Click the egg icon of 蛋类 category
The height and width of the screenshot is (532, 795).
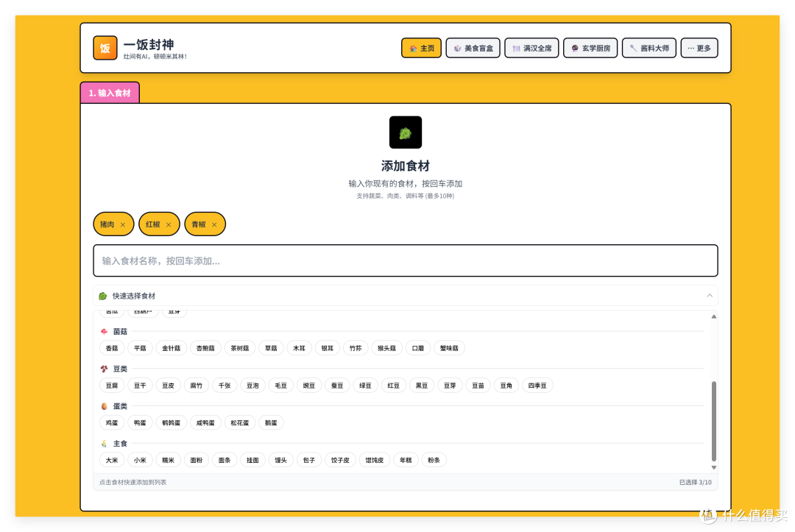(105, 406)
